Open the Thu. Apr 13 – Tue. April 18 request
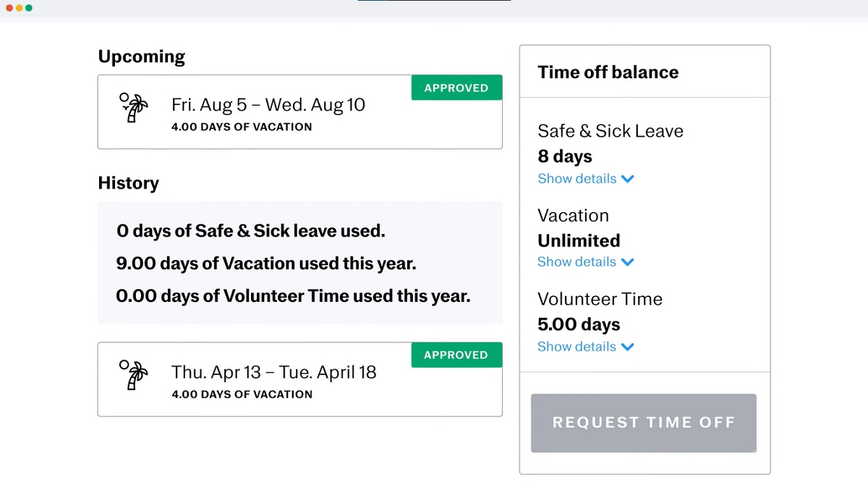This screenshot has height=488, width=868. [x=274, y=372]
